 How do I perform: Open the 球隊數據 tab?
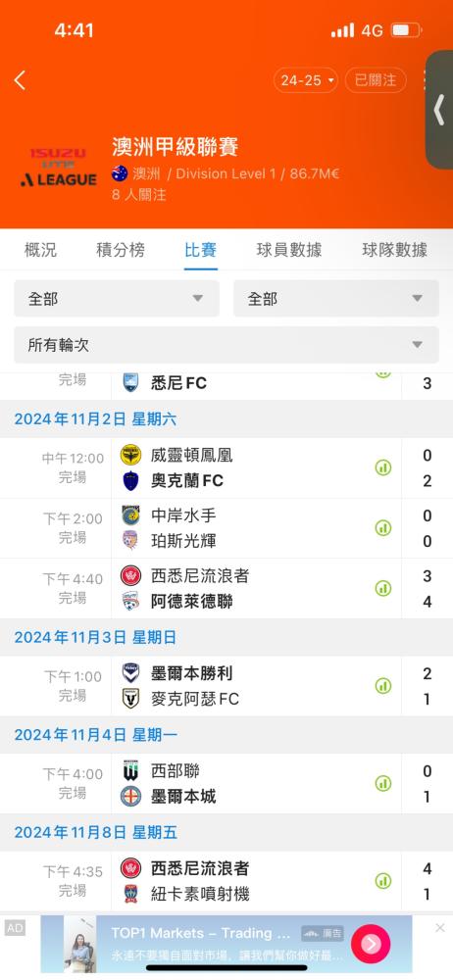pos(395,250)
